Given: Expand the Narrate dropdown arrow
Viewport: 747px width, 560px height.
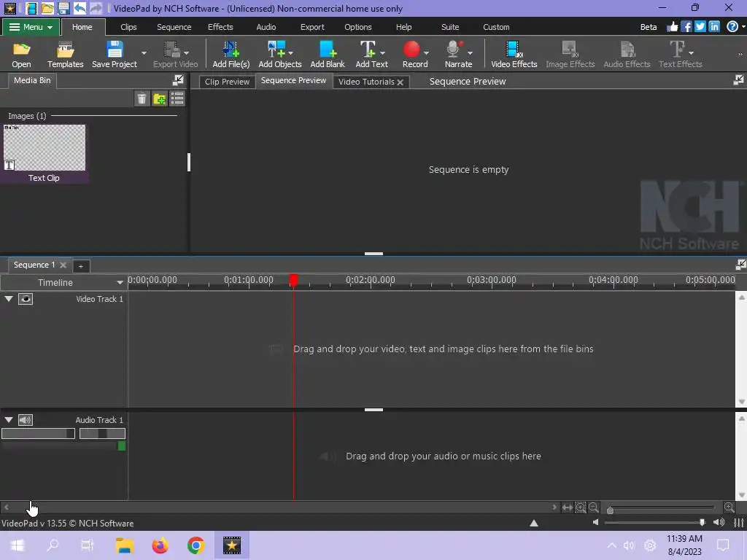Looking at the screenshot, I should [471, 53].
